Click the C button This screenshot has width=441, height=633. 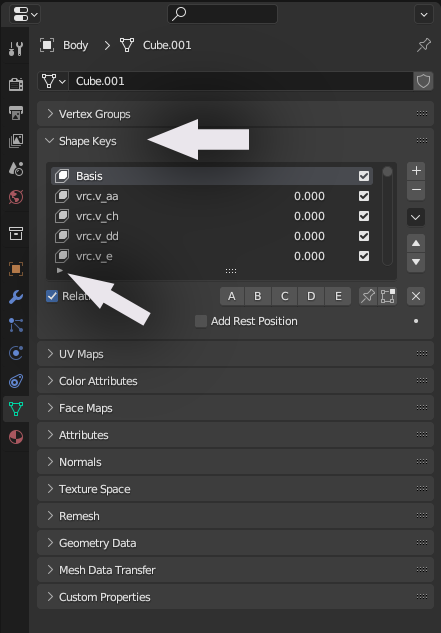[x=285, y=296]
